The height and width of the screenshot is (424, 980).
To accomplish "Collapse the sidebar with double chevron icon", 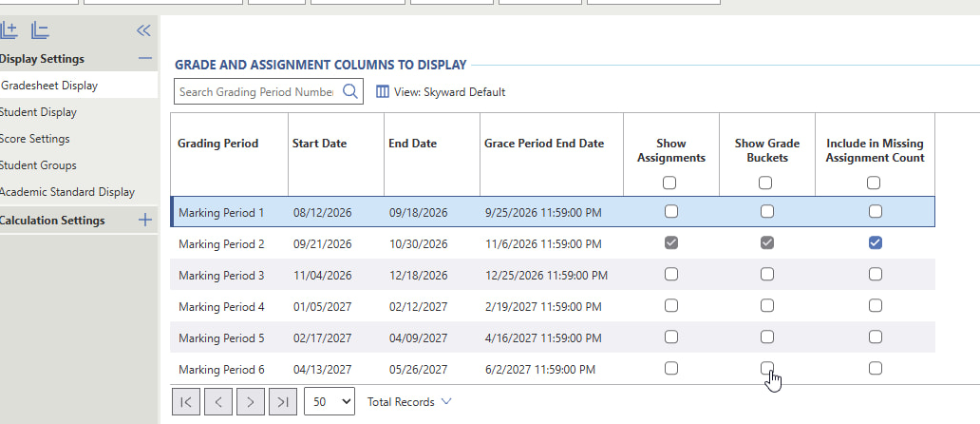I will pyautogui.click(x=143, y=30).
